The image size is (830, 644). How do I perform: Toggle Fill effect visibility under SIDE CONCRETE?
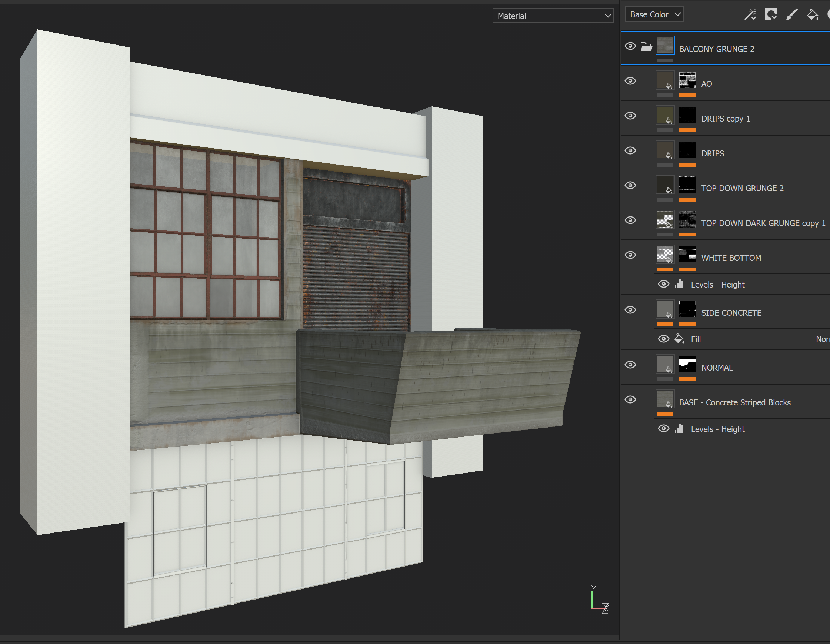tap(664, 339)
